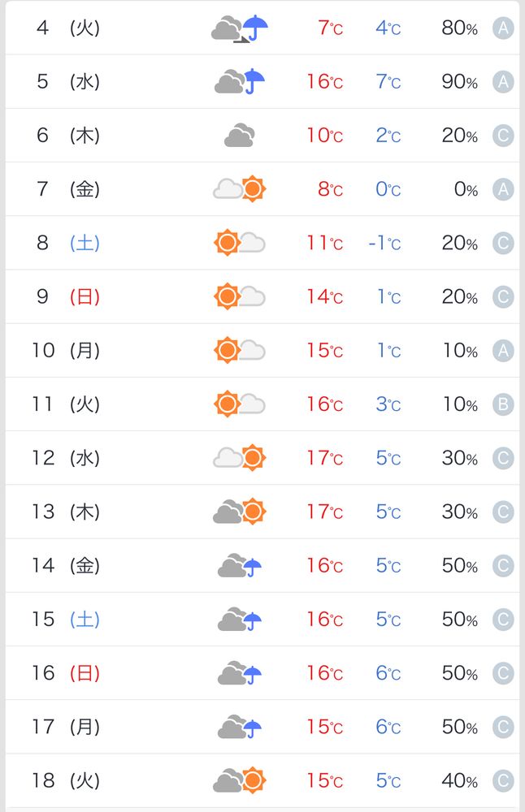The image size is (525, 812).
Task: Click reliability badge A on day 4 row
Action: point(503,28)
